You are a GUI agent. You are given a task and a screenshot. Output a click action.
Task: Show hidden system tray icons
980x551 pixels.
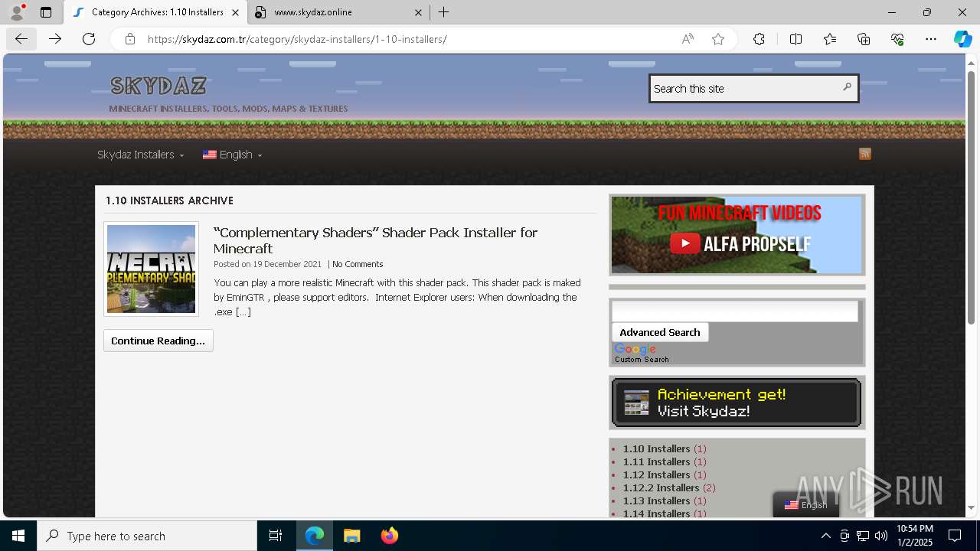pos(825,536)
